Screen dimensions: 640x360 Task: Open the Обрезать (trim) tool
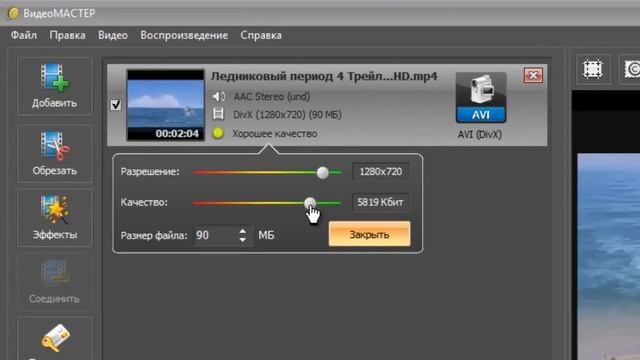(55, 153)
